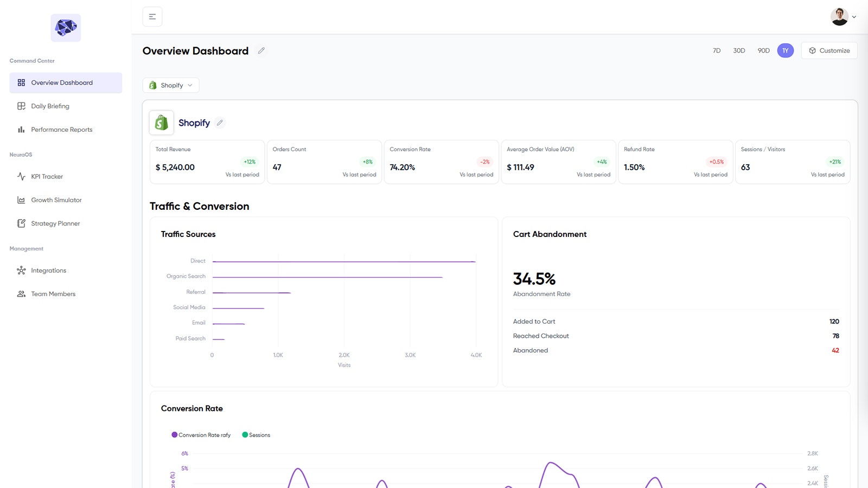Click the Email axis label
Viewport: 868px width, 488px height.
(x=199, y=323)
